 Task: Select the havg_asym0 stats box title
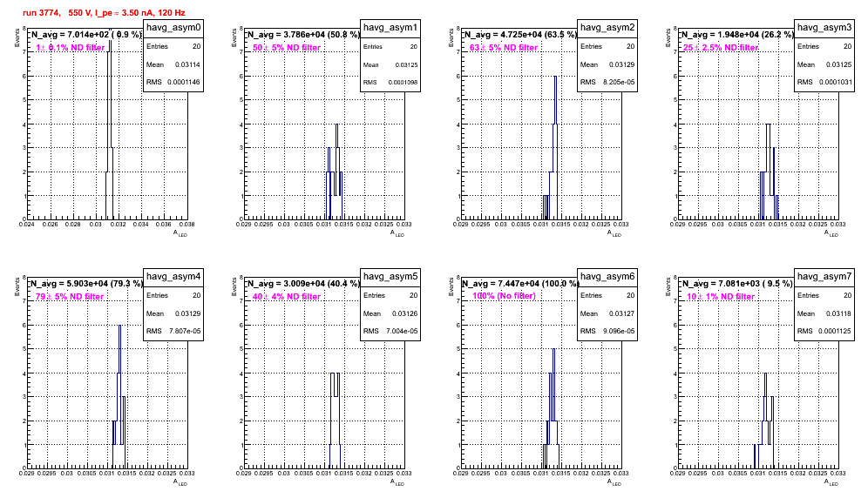pyautogui.click(x=173, y=27)
